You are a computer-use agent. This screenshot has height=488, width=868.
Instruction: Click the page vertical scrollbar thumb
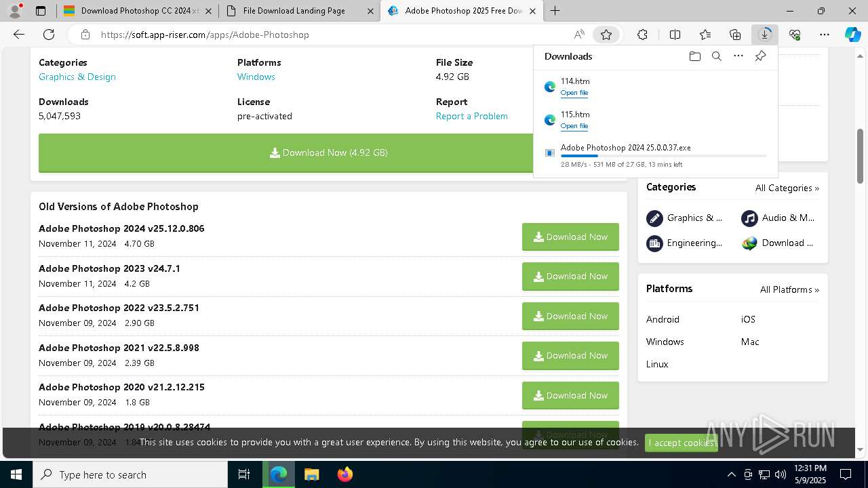click(861, 156)
